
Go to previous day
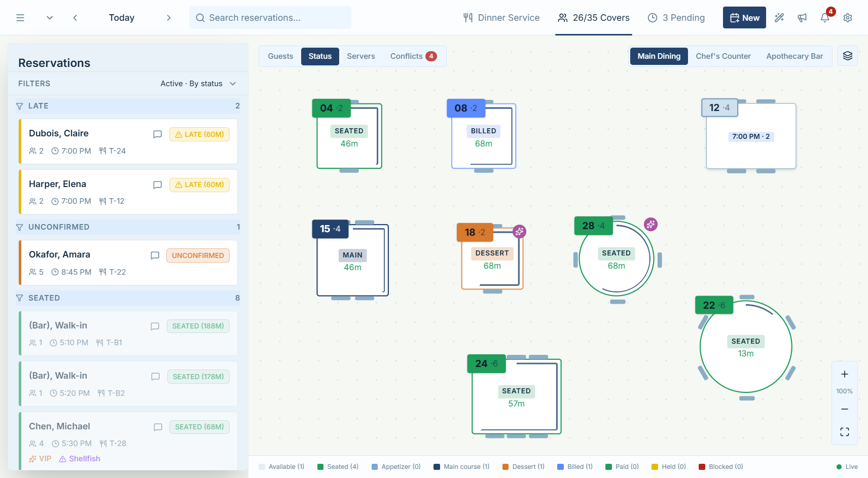coord(75,18)
